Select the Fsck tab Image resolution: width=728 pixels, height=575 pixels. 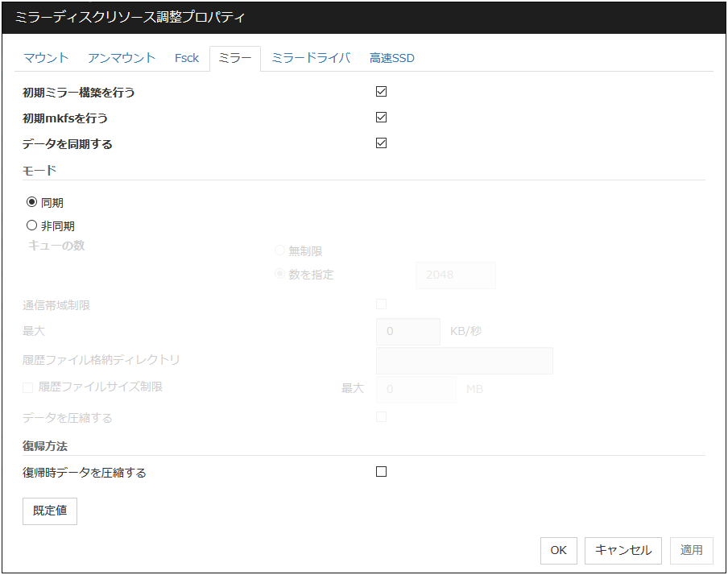click(x=187, y=58)
